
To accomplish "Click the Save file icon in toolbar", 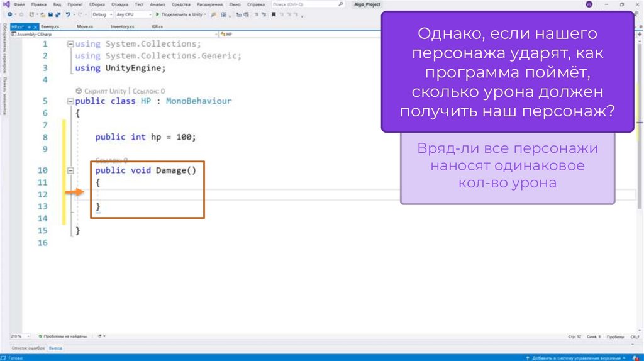I will (49, 14).
